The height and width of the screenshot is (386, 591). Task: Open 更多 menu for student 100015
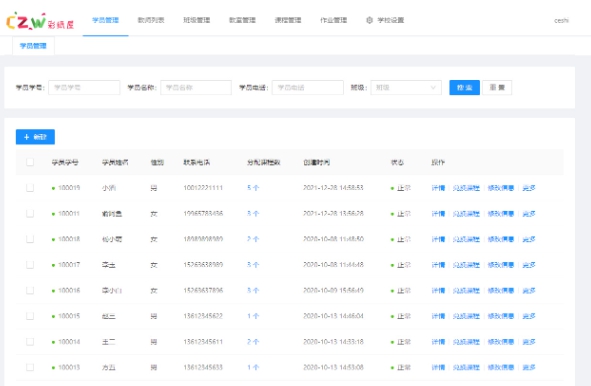529,316
